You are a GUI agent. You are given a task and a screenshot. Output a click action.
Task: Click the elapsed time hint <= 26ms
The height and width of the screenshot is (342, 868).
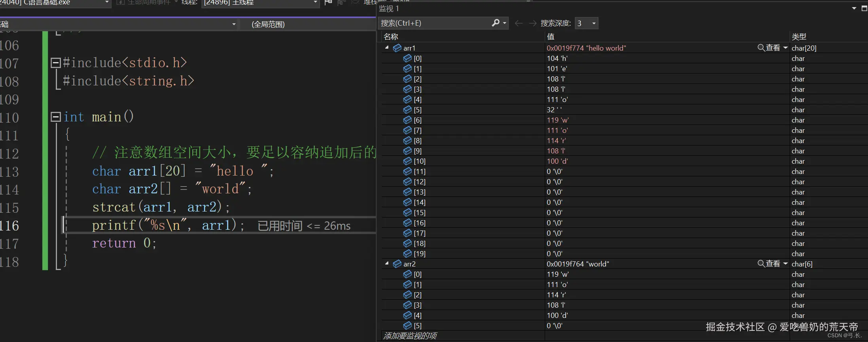click(304, 226)
